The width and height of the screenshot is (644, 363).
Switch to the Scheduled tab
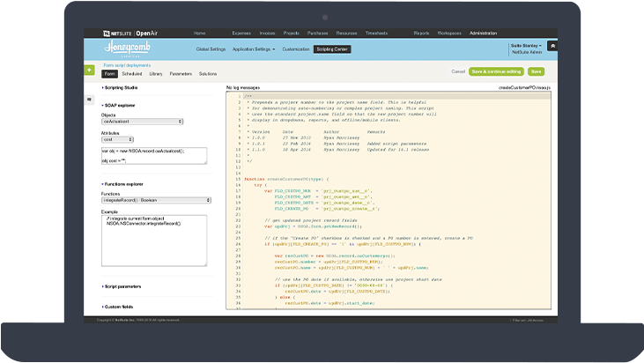point(132,74)
